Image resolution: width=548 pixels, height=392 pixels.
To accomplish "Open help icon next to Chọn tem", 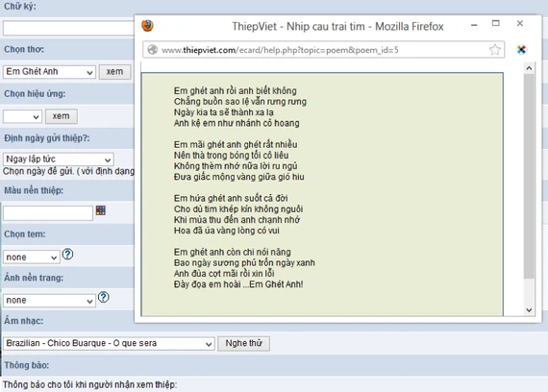I will tap(68, 254).
